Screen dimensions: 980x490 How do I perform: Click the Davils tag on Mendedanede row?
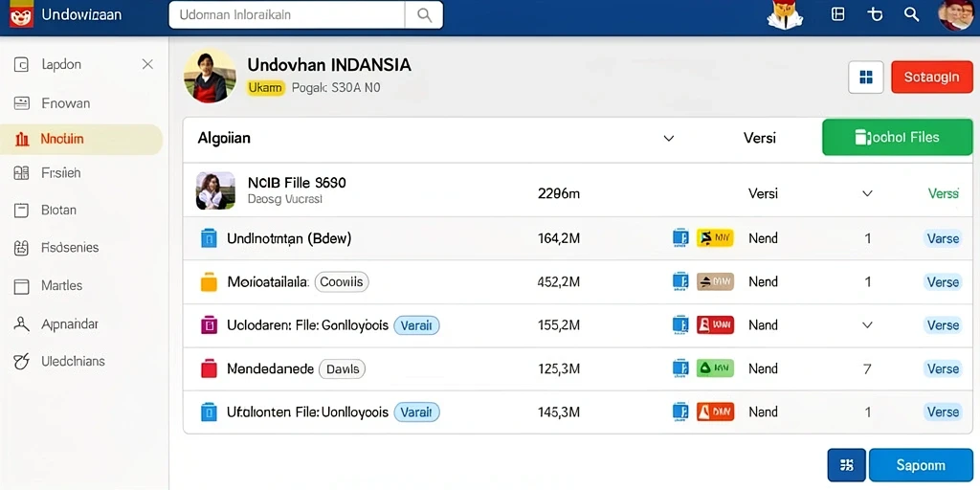(342, 368)
